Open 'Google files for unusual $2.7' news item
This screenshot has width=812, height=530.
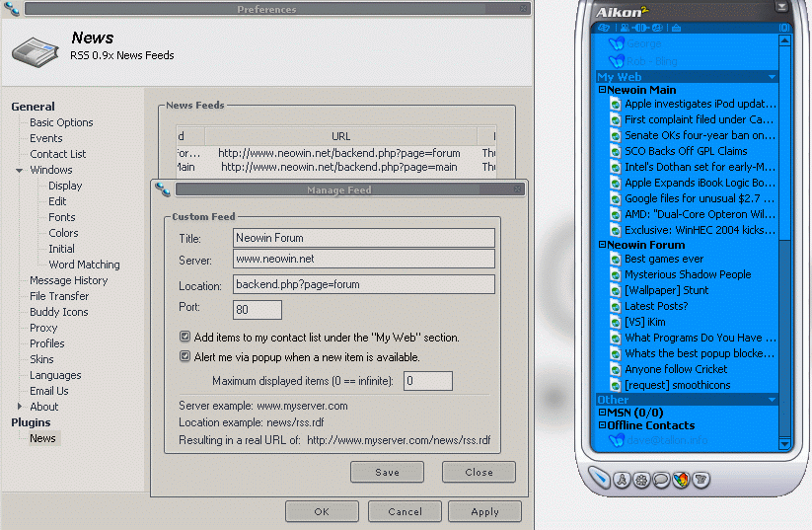(x=699, y=199)
